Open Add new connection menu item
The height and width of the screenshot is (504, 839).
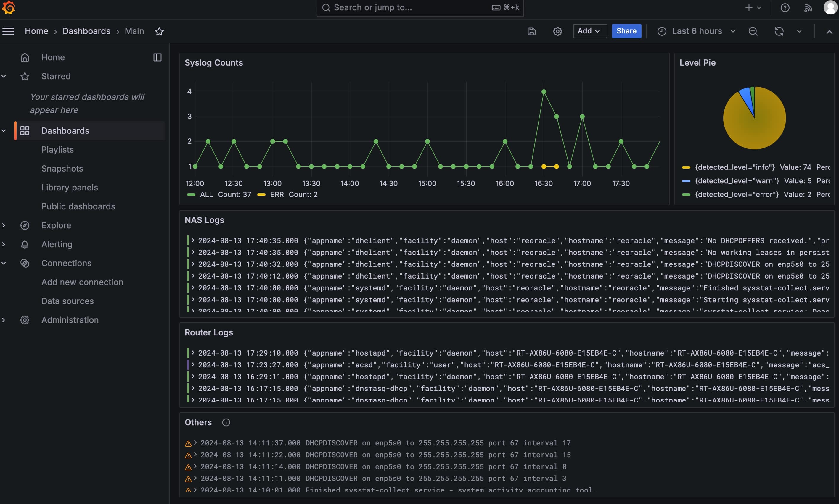(82, 282)
